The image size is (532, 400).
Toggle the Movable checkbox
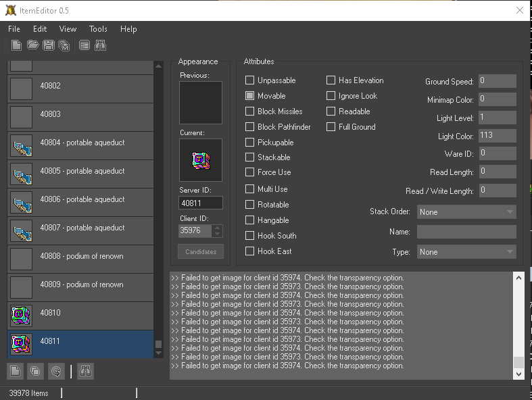tap(249, 96)
